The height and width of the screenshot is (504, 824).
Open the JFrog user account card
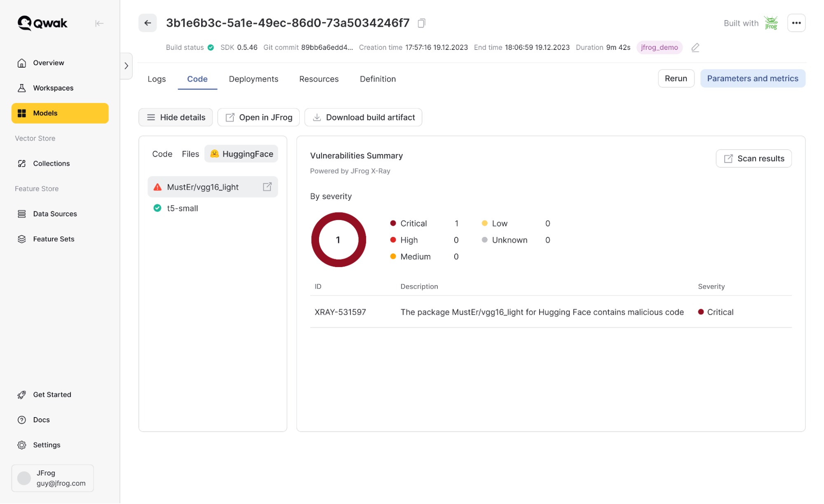53,478
